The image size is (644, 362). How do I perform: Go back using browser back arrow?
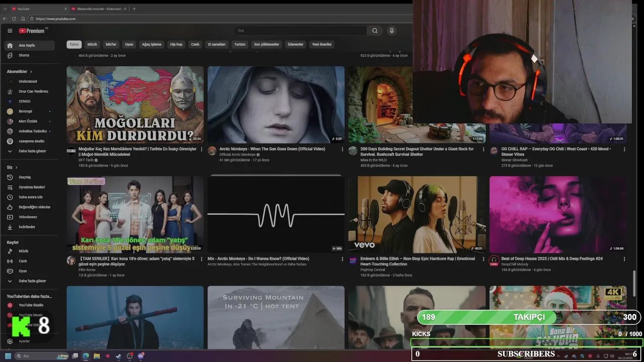(x=5, y=19)
